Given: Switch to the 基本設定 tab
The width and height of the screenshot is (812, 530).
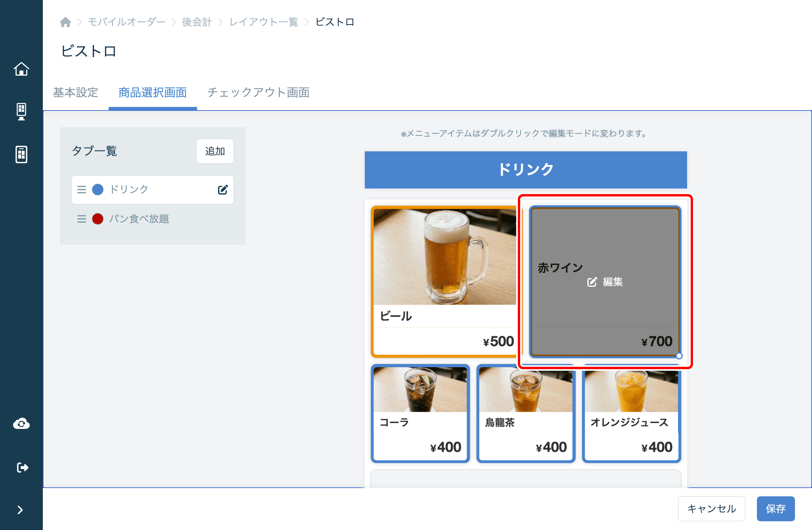Looking at the screenshot, I should [x=75, y=92].
